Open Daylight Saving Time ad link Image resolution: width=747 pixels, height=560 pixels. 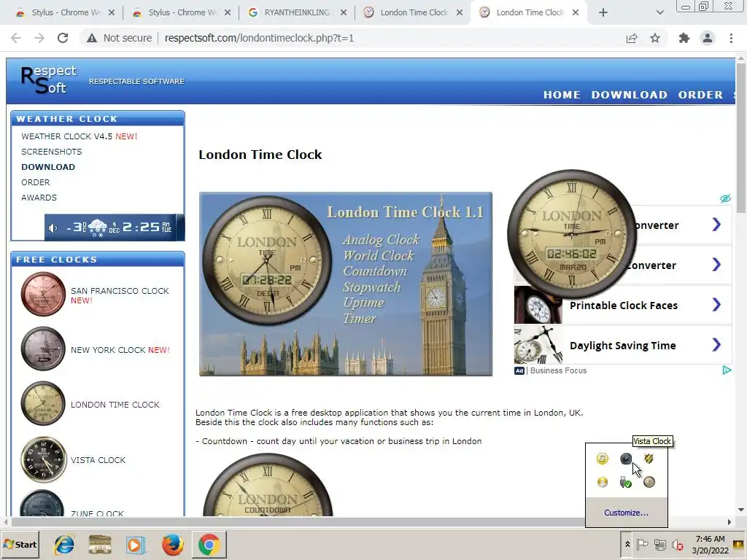[622, 345]
